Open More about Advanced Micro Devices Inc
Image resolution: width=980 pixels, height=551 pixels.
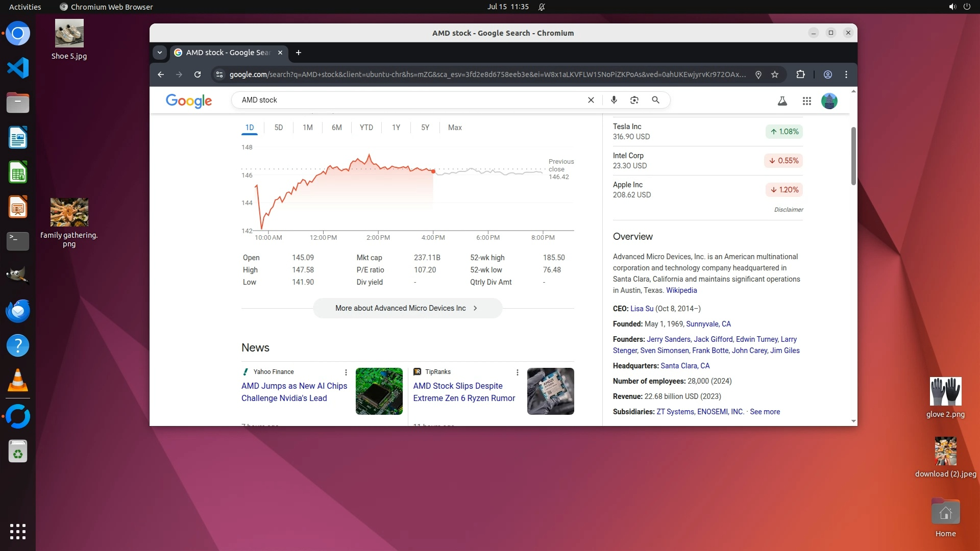coord(407,308)
